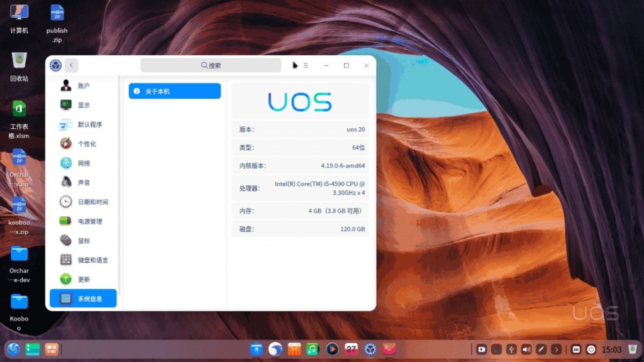Screen dimensions: 644x362
Task: Open 键盘和语言 (Keyboard and Language) settings
Action: coord(82,260)
